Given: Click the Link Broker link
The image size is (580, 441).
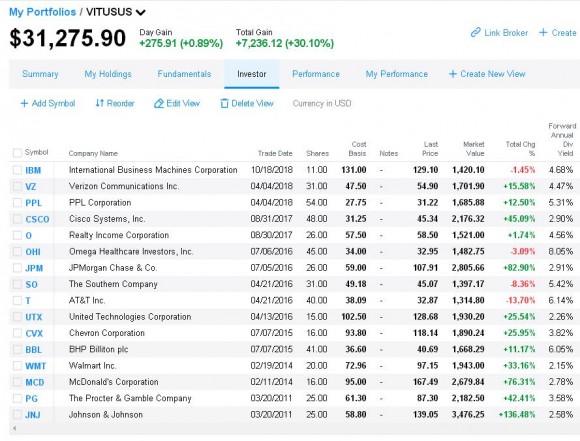Looking at the screenshot, I should pos(499,33).
